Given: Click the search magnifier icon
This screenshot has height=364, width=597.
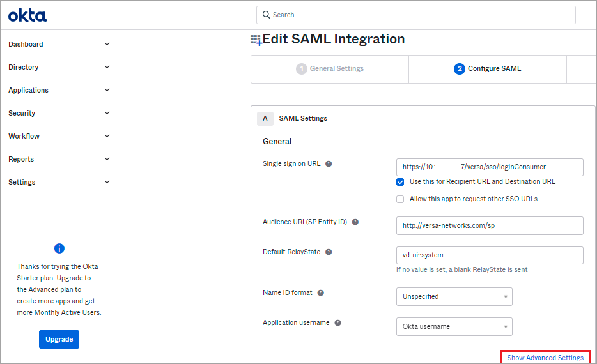Looking at the screenshot, I should click(266, 15).
